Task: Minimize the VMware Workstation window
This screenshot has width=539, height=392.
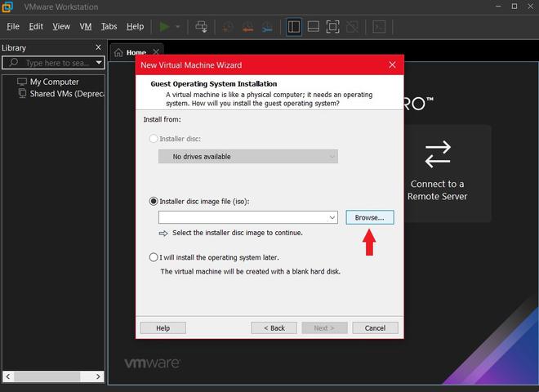Action: coord(498,7)
